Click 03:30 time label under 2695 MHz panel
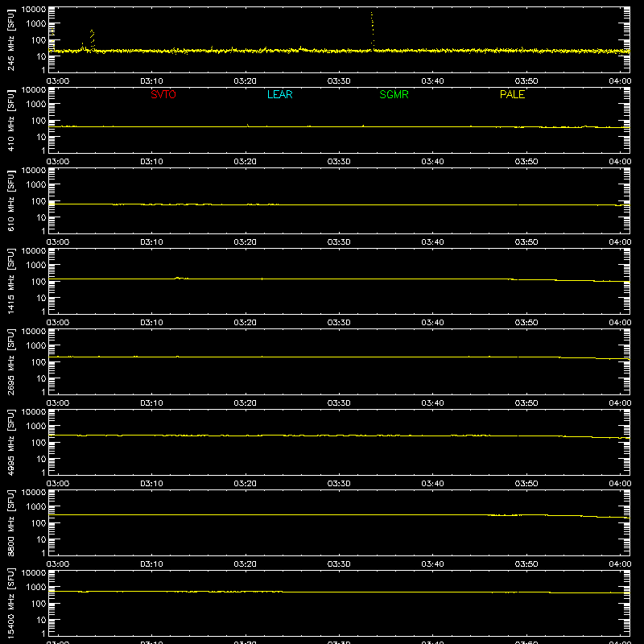The image size is (644, 644). click(x=339, y=403)
